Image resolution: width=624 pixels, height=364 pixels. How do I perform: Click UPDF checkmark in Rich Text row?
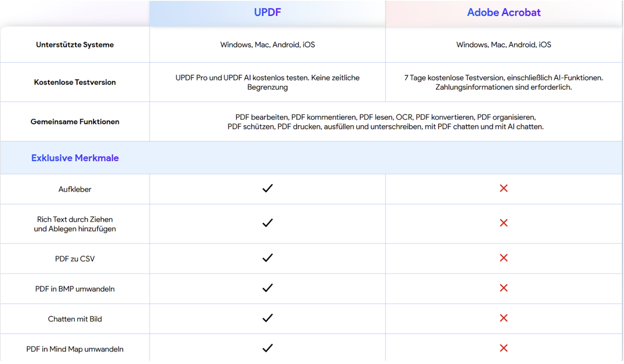267,223
